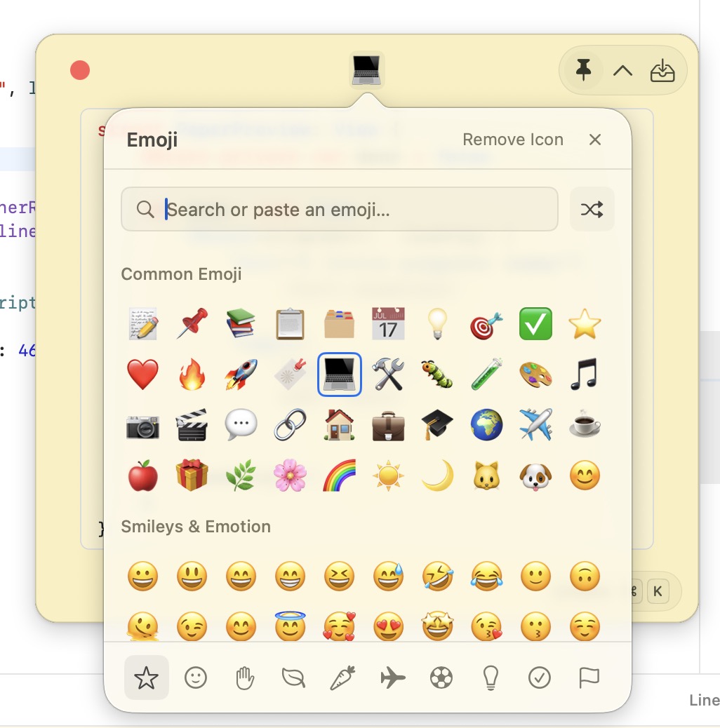This screenshot has height=728, width=720.
Task: Choose the highlighted laptop emoji in grid
Action: point(340,375)
